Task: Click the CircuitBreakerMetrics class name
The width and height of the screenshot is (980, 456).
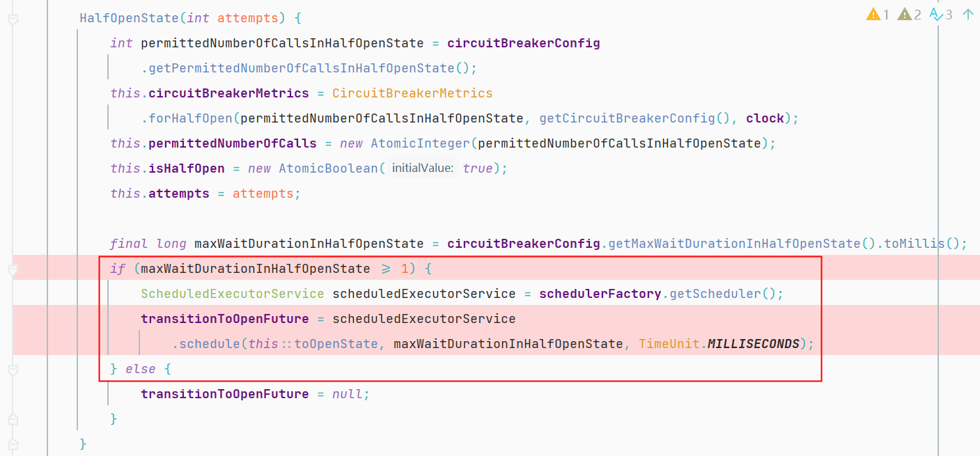Action: (x=412, y=93)
